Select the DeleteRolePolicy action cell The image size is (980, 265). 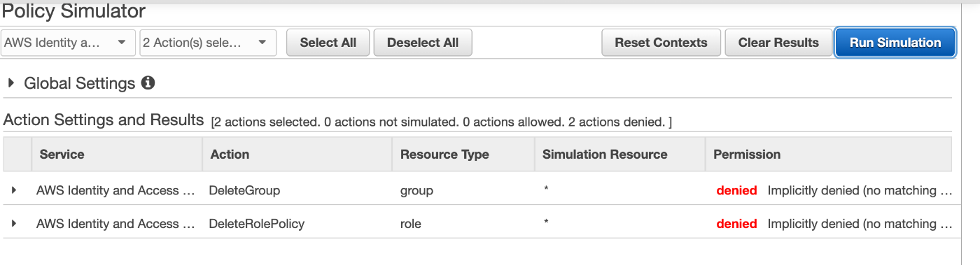click(256, 224)
